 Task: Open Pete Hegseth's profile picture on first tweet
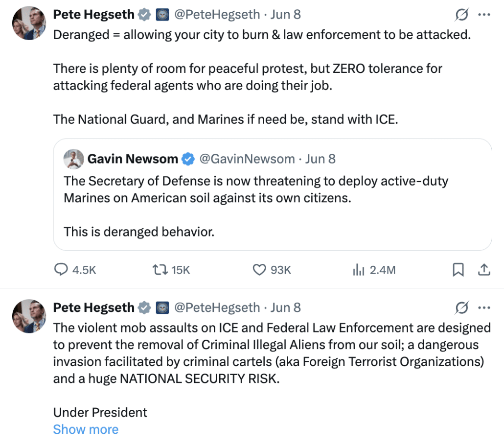click(x=29, y=23)
